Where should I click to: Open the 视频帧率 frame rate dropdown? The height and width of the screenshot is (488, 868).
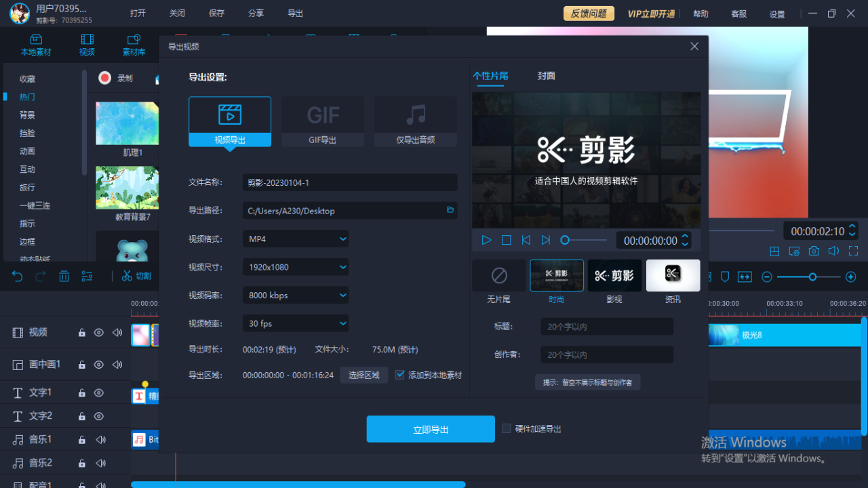(x=295, y=323)
